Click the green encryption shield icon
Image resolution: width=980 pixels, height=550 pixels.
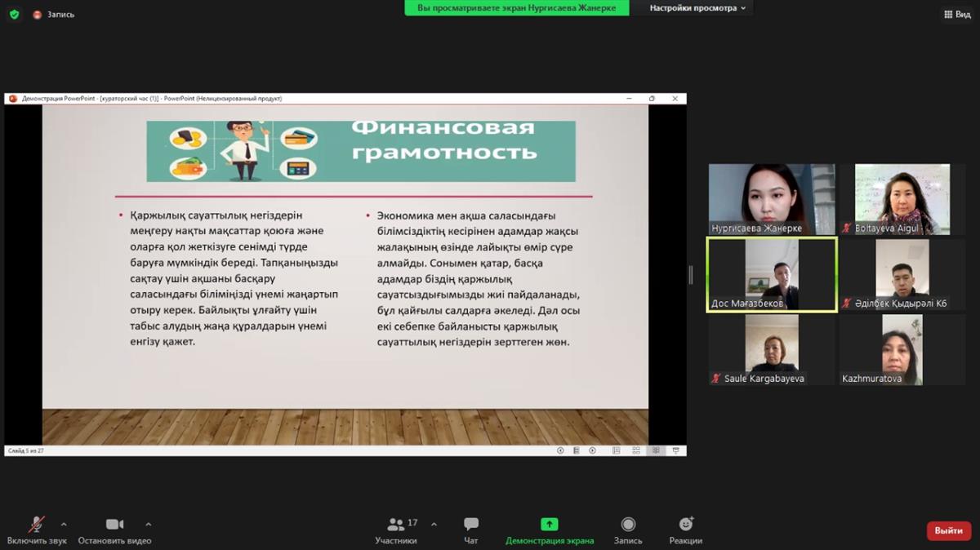coord(14,14)
